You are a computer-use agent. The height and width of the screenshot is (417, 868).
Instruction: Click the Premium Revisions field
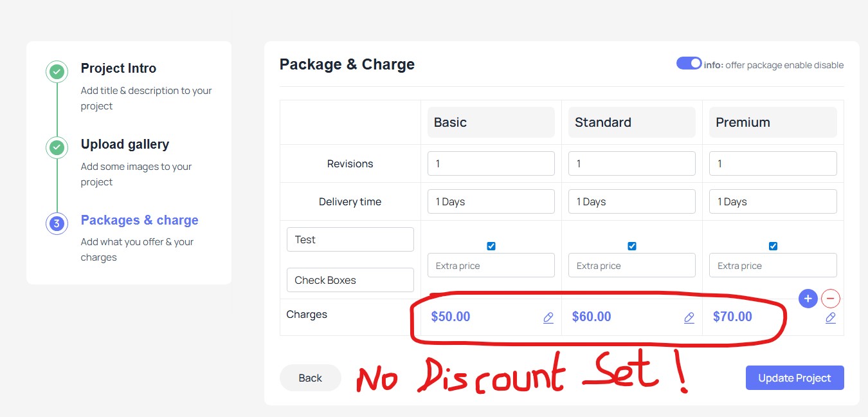coord(773,163)
